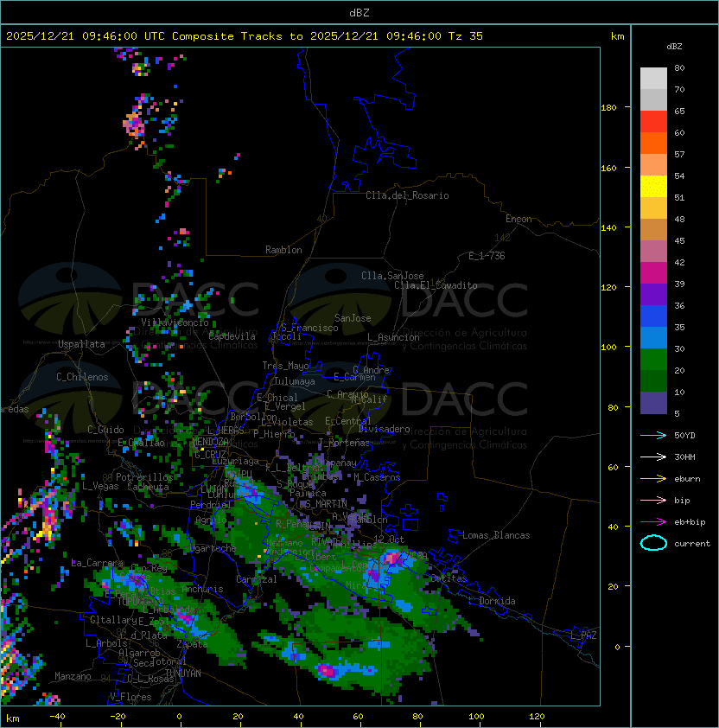Select the dark orange 57-60 dBZ swatch
This screenshot has height=728, width=719.
(653, 144)
